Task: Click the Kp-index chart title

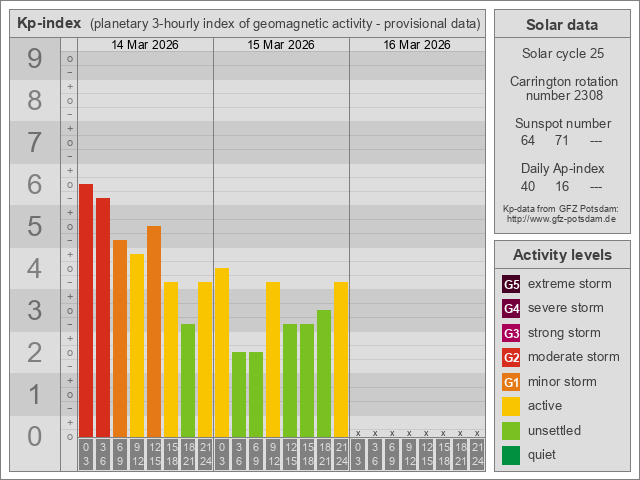Action: click(248, 23)
